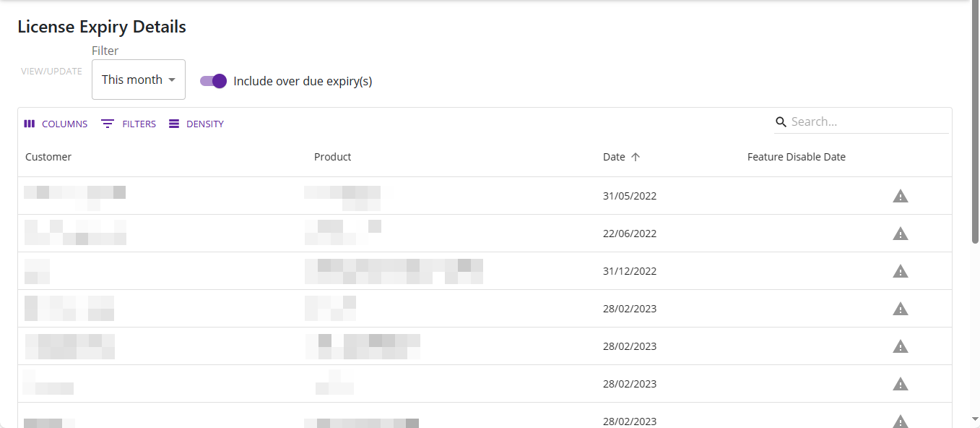Viewport: 980px width, 428px height.
Task: Open the This month filter dropdown
Action: pos(139,80)
